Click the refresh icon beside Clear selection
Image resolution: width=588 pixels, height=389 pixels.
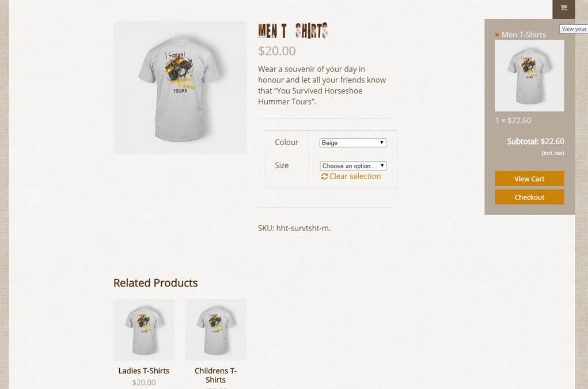tap(324, 176)
